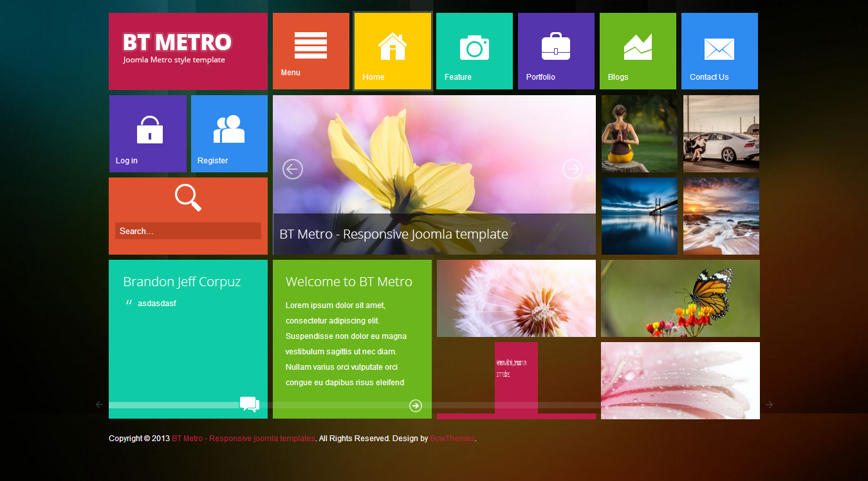This screenshot has width=868, height=481.
Task: Open the dandelion photo tile
Action: point(516,298)
